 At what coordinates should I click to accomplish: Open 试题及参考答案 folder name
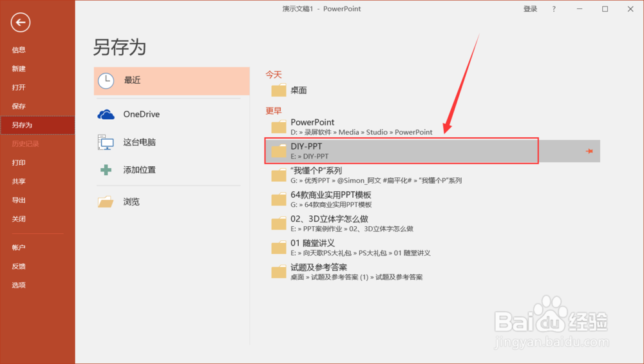(x=319, y=267)
